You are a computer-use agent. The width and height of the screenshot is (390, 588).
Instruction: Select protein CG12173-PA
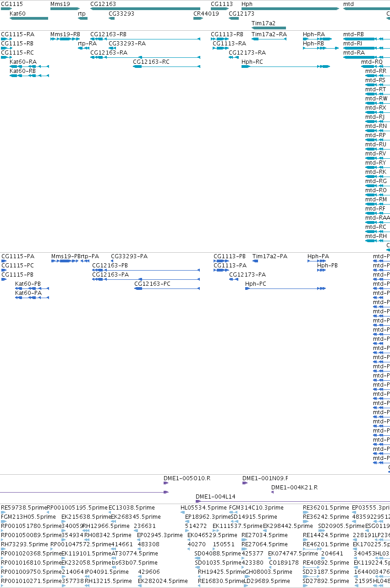pyautogui.click(x=247, y=275)
